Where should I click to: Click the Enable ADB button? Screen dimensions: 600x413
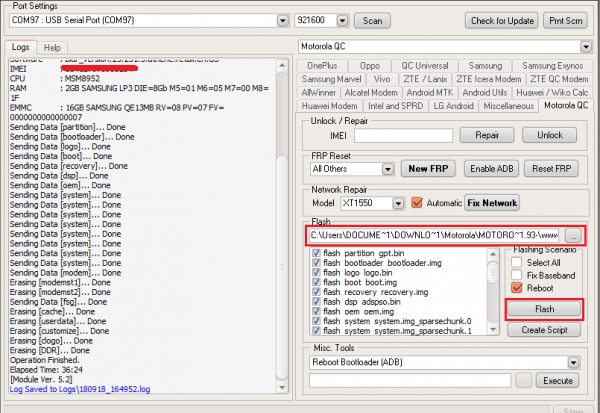coord(491,169)
